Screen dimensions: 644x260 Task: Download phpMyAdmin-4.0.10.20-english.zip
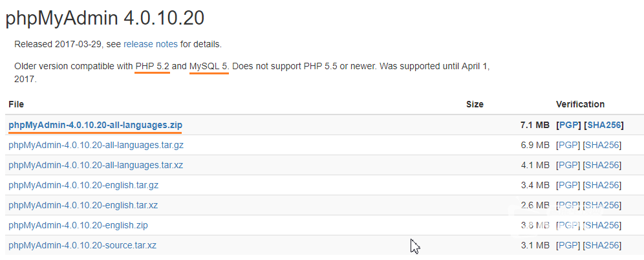(x=78, y=225)
